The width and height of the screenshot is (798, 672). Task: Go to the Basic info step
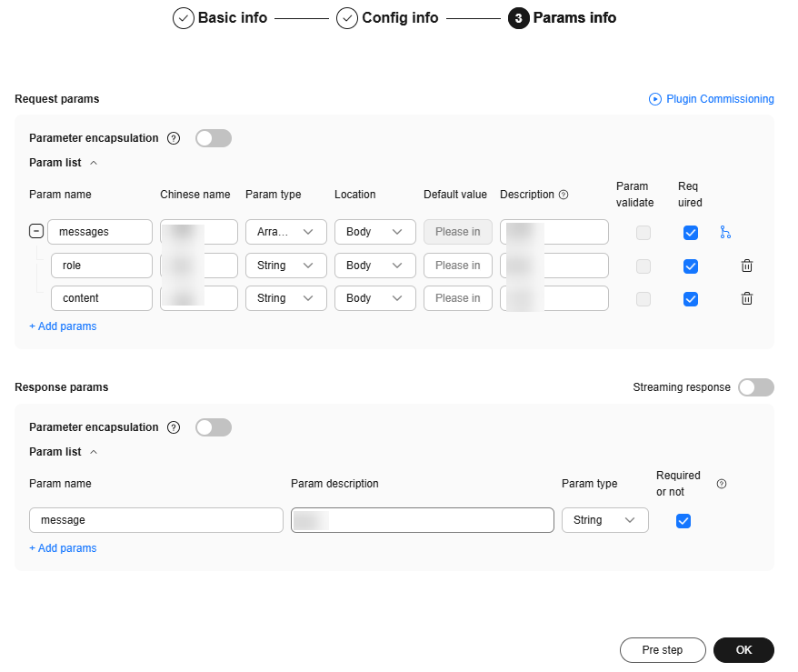[221, 17]
